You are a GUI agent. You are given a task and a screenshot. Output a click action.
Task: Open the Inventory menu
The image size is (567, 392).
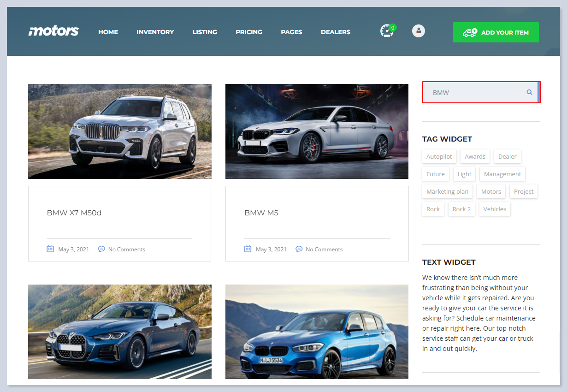[x=155, y=32]
